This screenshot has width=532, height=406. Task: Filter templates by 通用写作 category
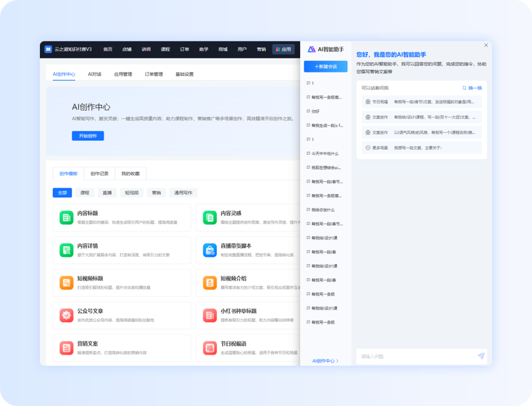(183, 192)
